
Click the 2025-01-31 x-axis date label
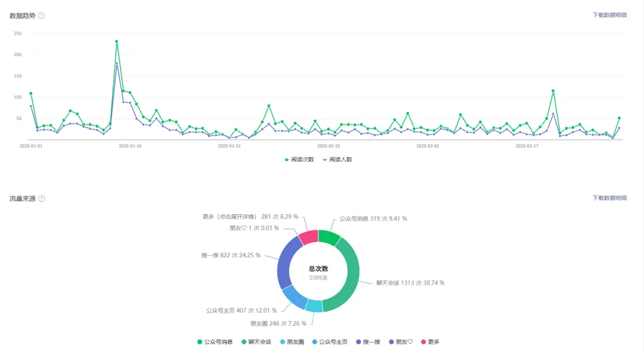229,146
